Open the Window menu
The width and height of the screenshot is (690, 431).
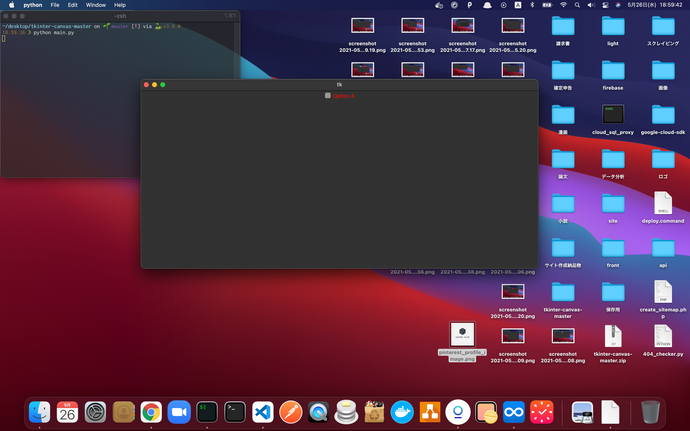click(x=95, y=5)
